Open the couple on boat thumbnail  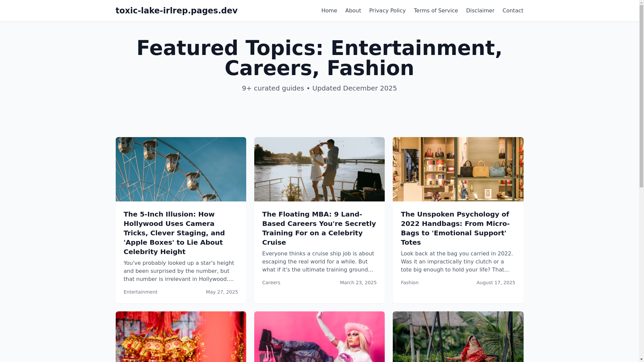coord(319,169)
